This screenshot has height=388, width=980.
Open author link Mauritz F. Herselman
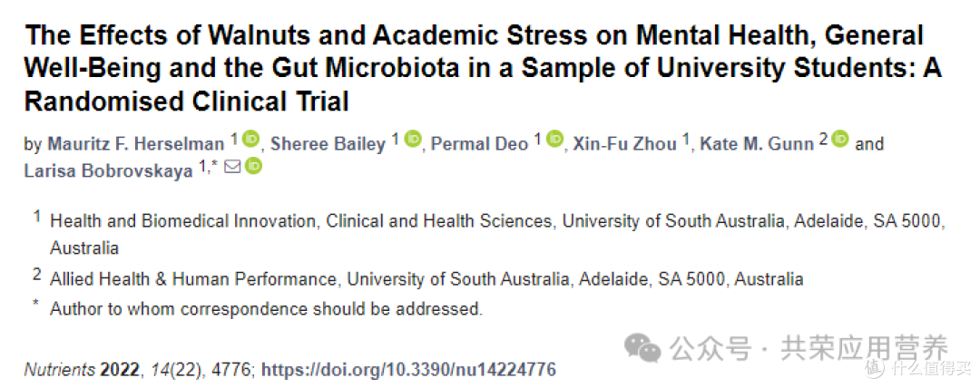click(135, 144)
